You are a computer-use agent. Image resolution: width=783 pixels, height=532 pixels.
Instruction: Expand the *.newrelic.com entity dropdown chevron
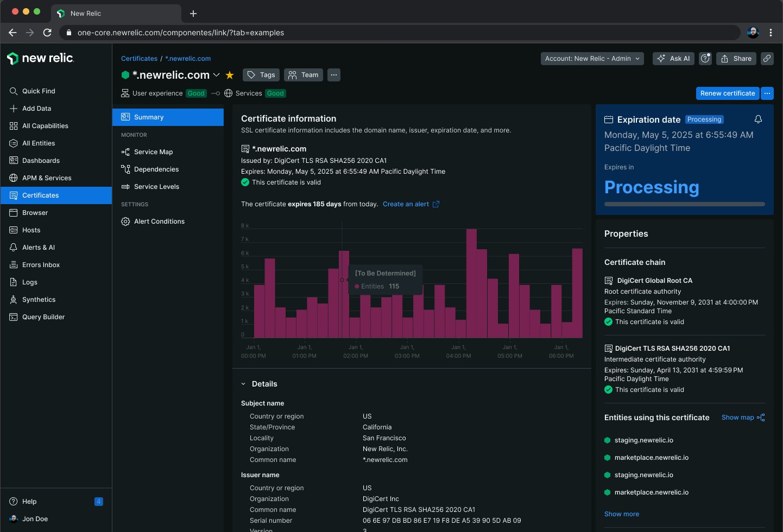click(x=216, y=75)
